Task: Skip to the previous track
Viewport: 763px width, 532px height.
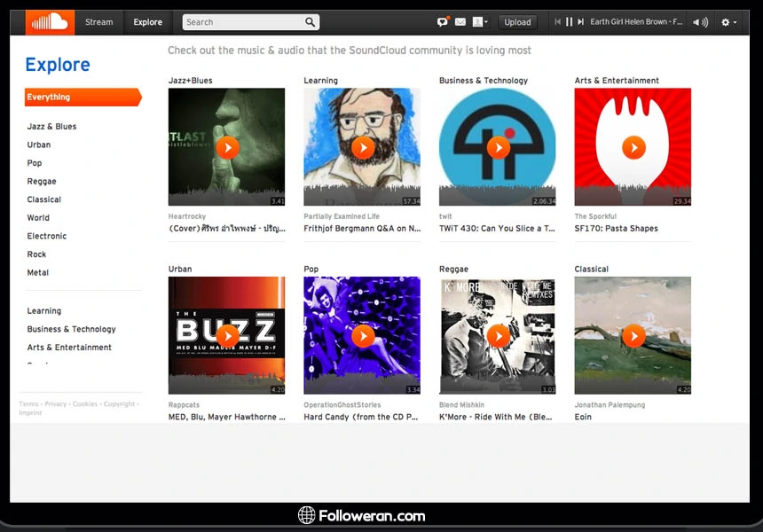Action: click(557, 22)
